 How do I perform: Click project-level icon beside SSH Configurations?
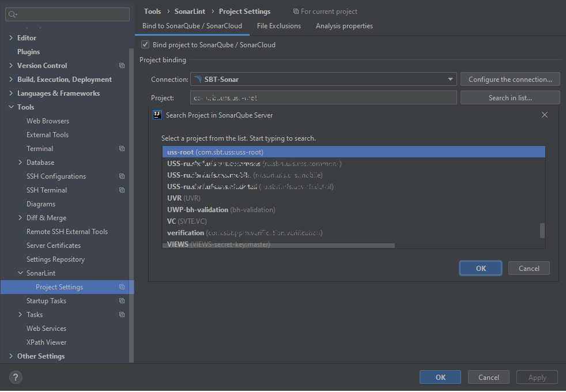(122, 176)
